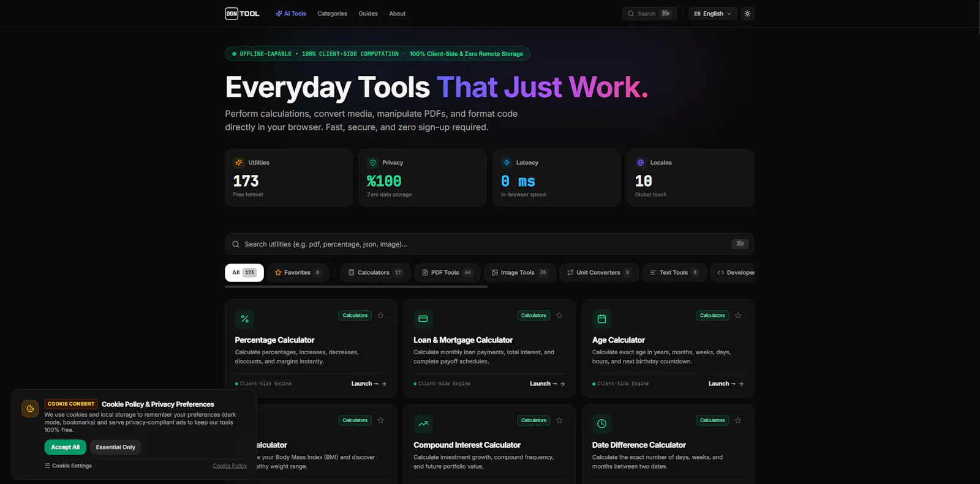Favorite the BMI calculator card star

(x=380, y=420)
